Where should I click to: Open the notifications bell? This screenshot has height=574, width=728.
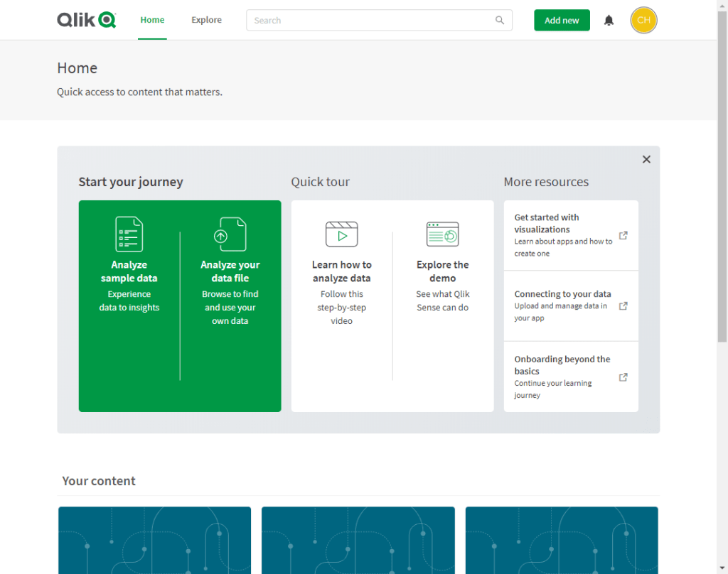pyautogui.click(x=609, y=21)
